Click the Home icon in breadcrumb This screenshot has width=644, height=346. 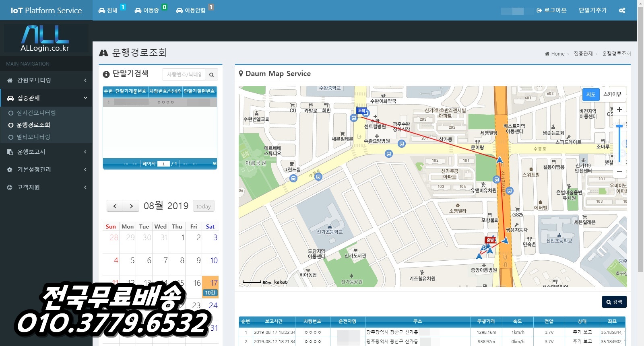547,54
